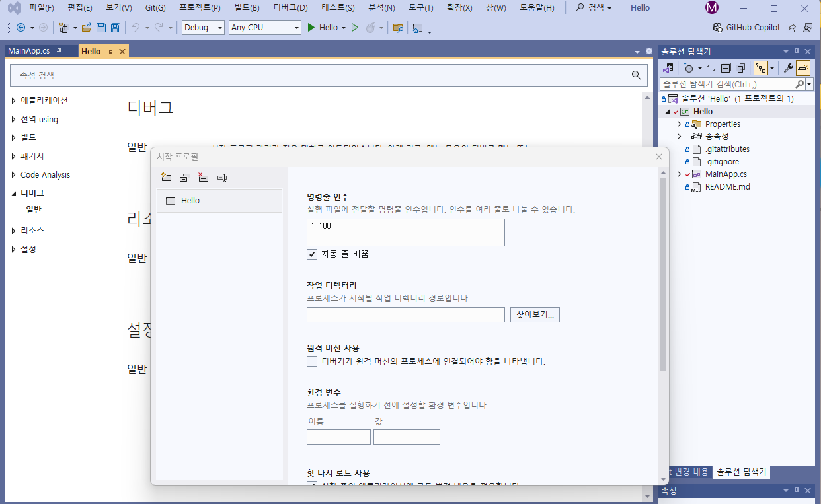Expand the MainApp.cs node
Viewport: 821px width, 504px height.
click(x=679, y=174)
